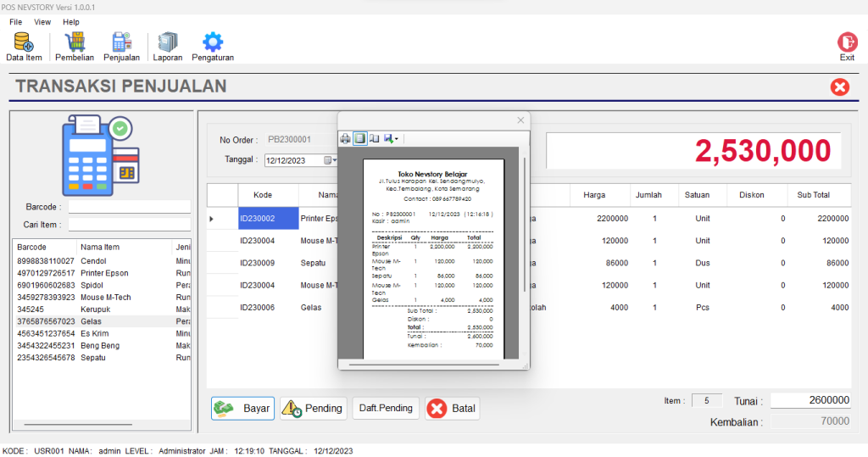Click the Pending button
This screenshot has width=868, height=457.
coord(313,409)
